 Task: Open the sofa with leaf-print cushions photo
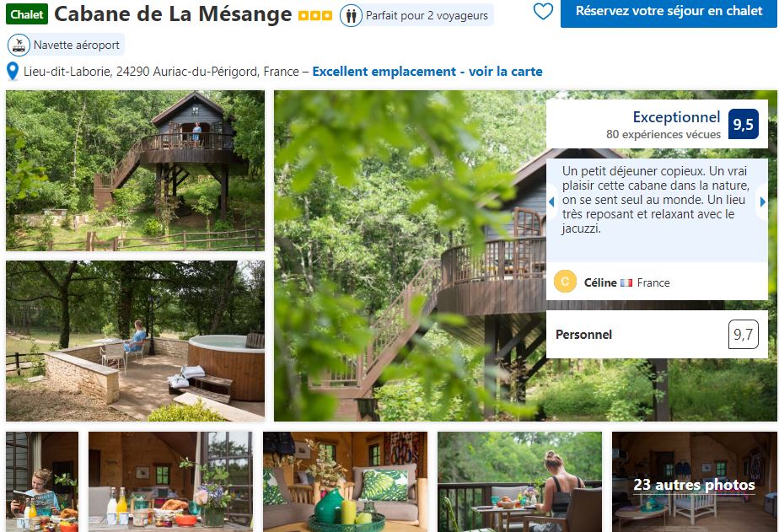tap(346, 481)
